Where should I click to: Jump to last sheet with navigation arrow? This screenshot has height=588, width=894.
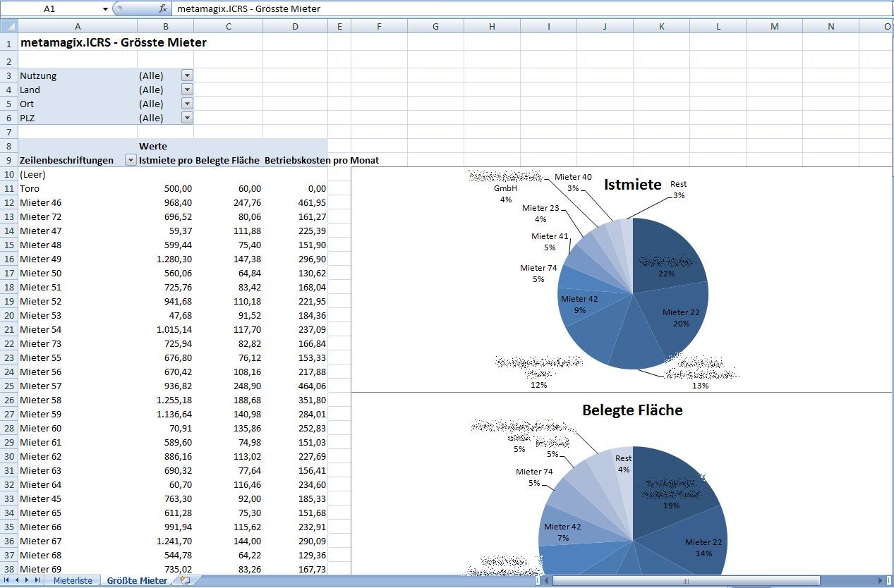pyautogui.click(x=37, y=580)
